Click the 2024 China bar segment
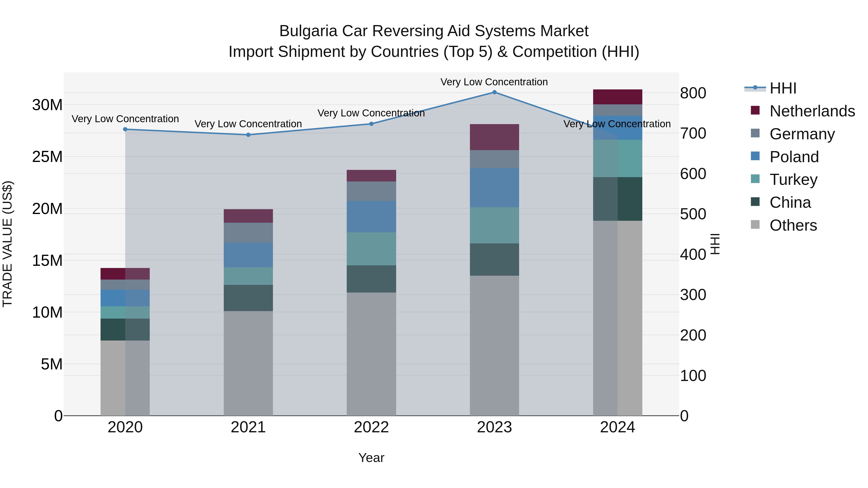 click(x=618, y=199)
